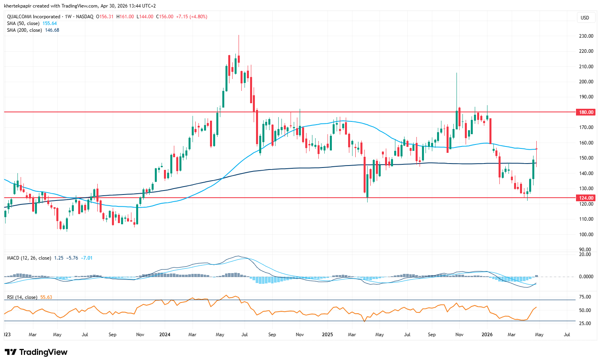Click the 100.00 price axis label

point(586,235)
